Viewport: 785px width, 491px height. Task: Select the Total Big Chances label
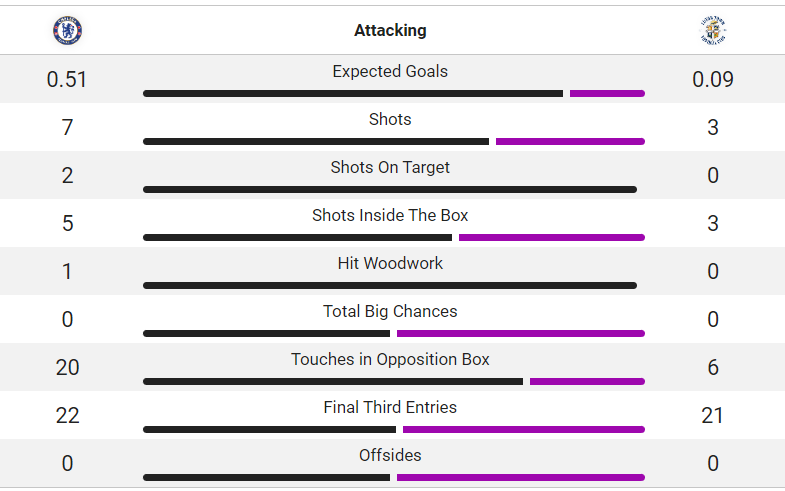390,311
